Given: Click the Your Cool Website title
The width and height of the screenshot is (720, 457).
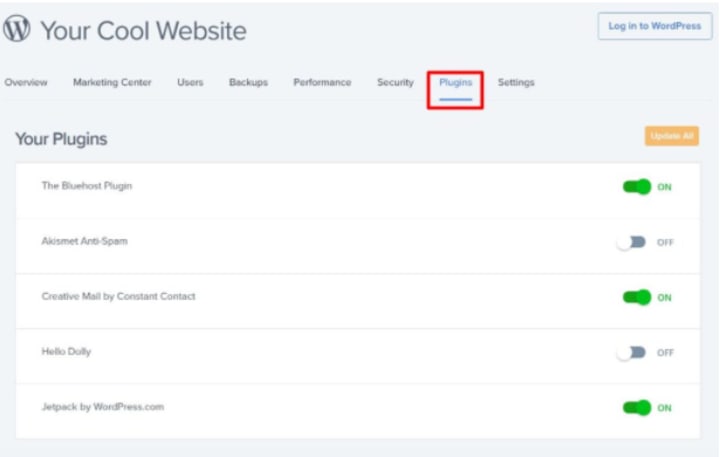Looking at the screenshot, I should (143, 30).
